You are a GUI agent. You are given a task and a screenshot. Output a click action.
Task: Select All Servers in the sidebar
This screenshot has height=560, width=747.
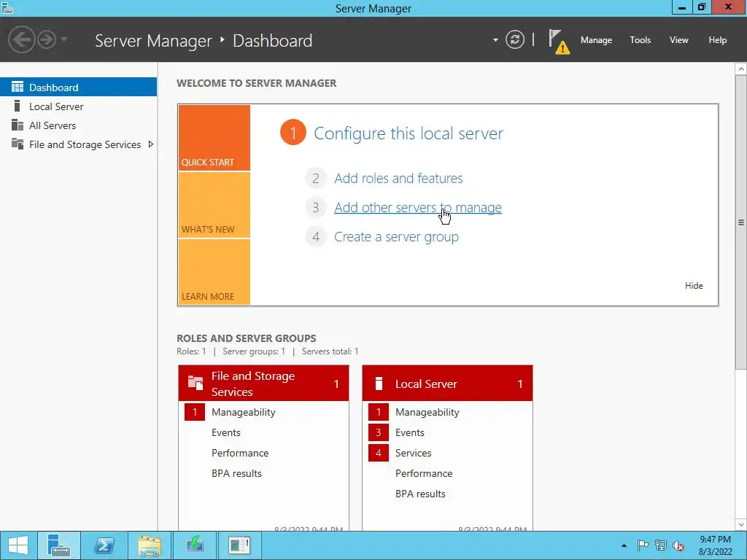53,125
